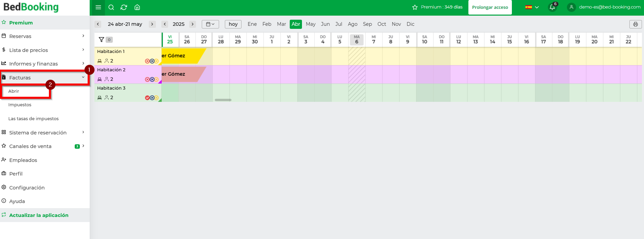
Task: Open Gómez reservation in Habitación 1
Action: [x=183, y=56]
